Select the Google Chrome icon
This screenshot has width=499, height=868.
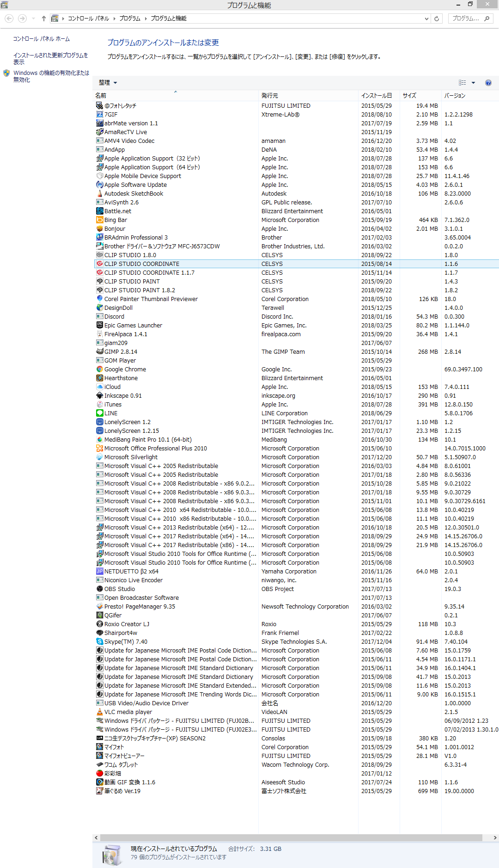pos(99,369)
